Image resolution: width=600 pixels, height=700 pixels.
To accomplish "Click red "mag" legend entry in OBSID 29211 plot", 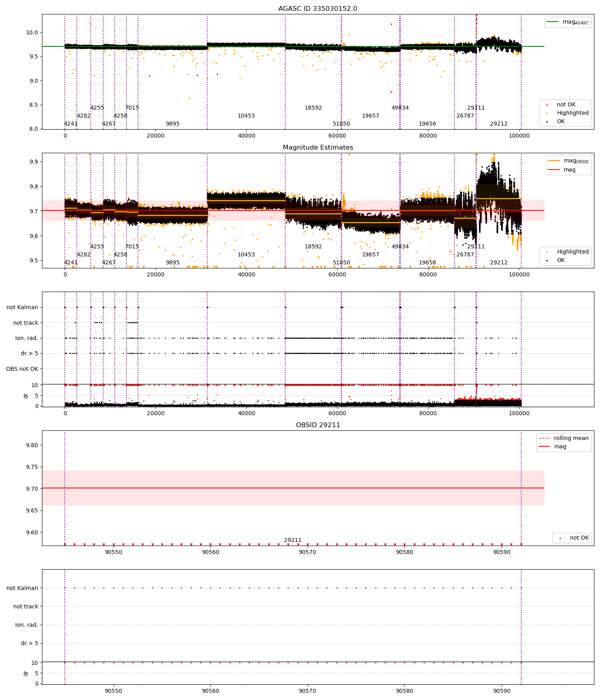I will pyautogui.click(x=552, y=446).
